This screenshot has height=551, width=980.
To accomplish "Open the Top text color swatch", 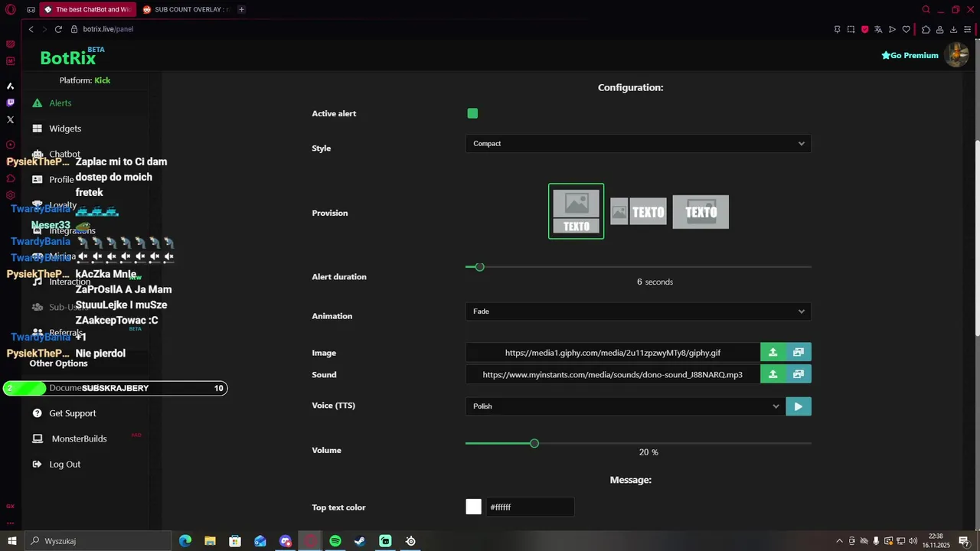I will coord(474,507).
